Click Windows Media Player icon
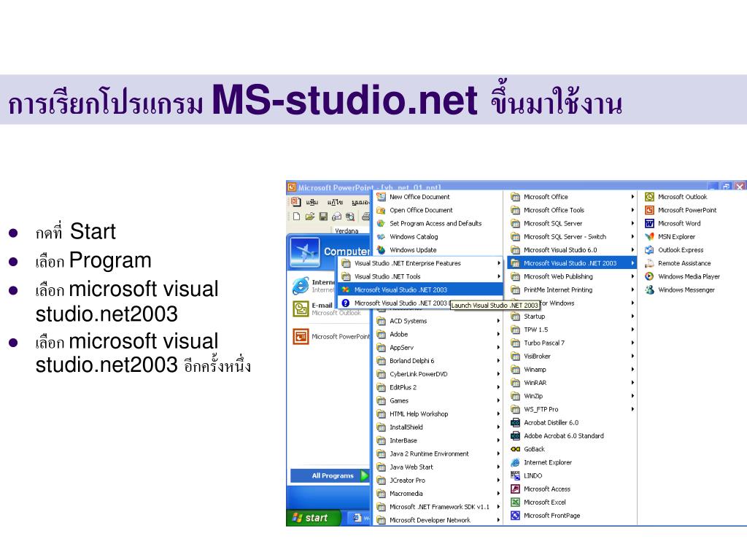747x560 pixels. point(649,276)
